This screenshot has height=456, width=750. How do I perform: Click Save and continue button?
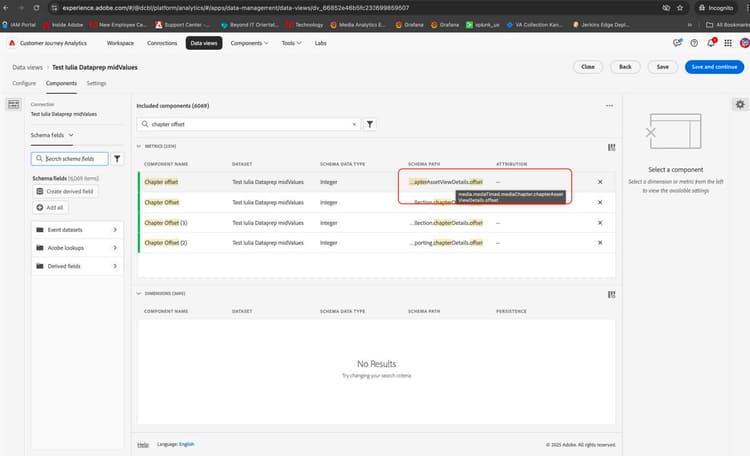click(714, 67)
